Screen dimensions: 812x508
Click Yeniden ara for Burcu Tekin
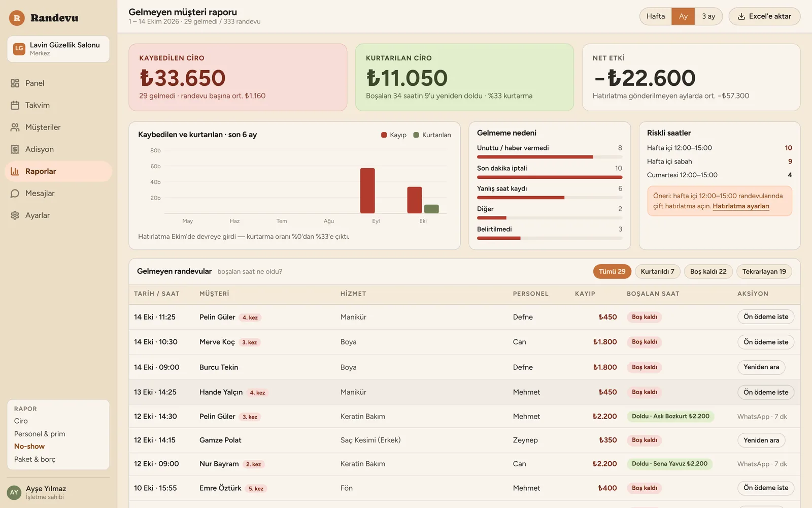tap(761, 367)
